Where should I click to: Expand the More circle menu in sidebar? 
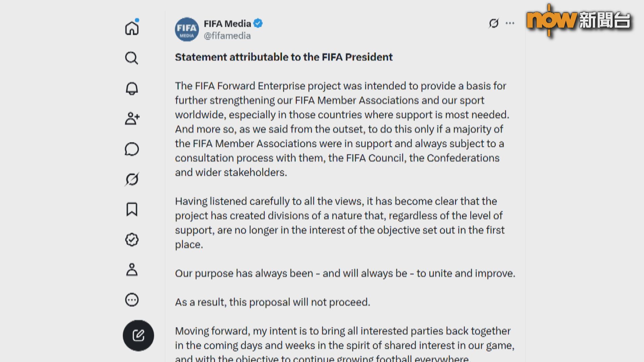132,300
